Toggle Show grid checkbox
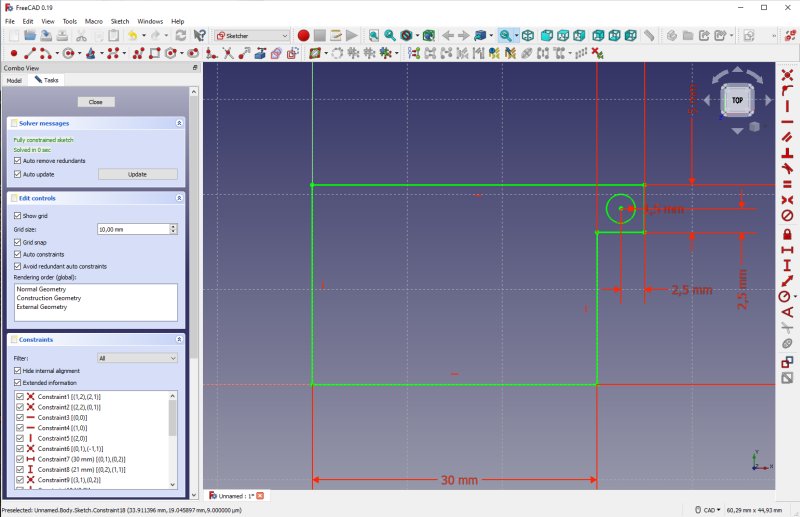 tap(17, 215)
